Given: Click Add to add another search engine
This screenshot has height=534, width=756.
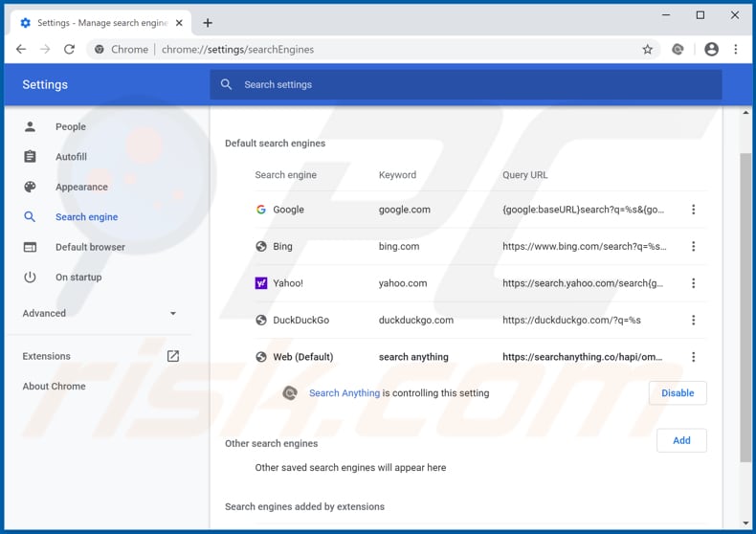Looking at the screenshot, I should coord(680,440).
